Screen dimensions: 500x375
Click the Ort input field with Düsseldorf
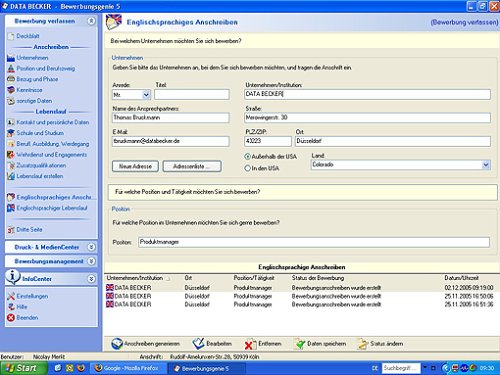pos(393,141)
